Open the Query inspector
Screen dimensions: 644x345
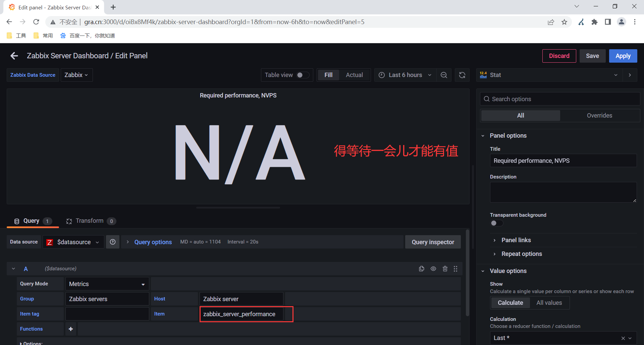433,242
